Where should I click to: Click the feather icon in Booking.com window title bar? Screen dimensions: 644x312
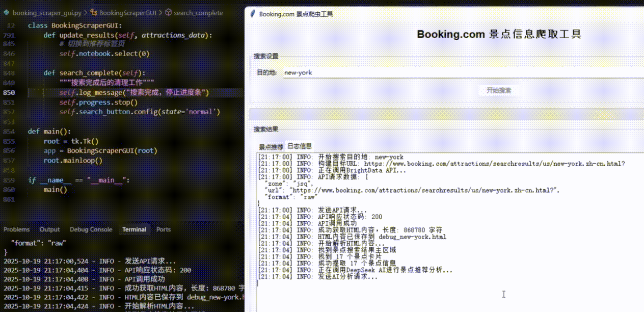(252, 14)
